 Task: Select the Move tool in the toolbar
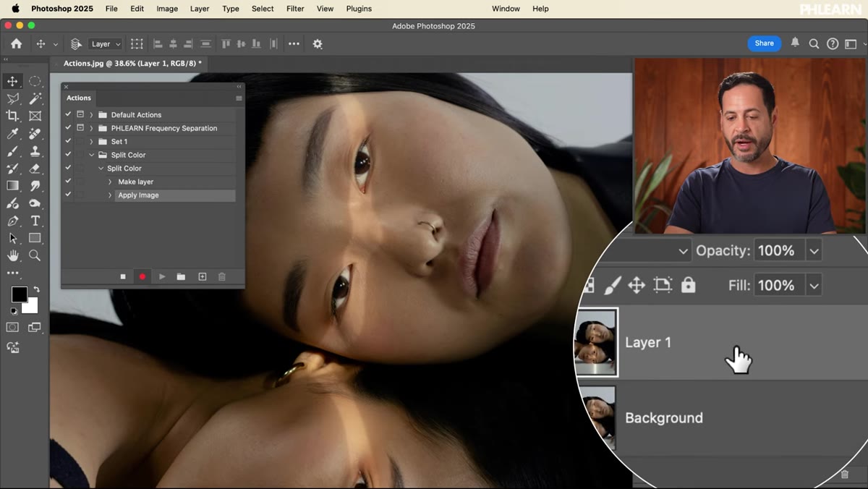12,81
